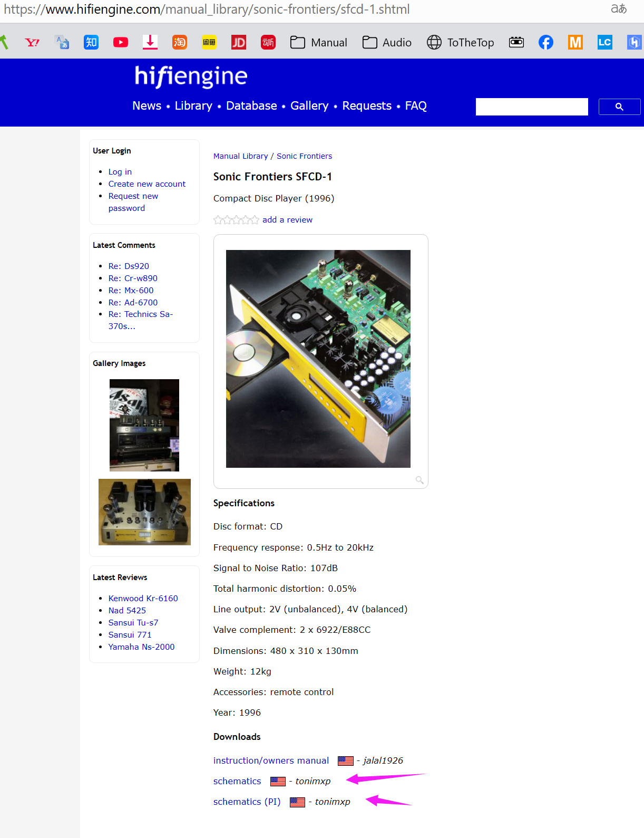Viewport: 644px width, 838px height.
Task: Click the US flag next to owners manual
Action: 346,761
